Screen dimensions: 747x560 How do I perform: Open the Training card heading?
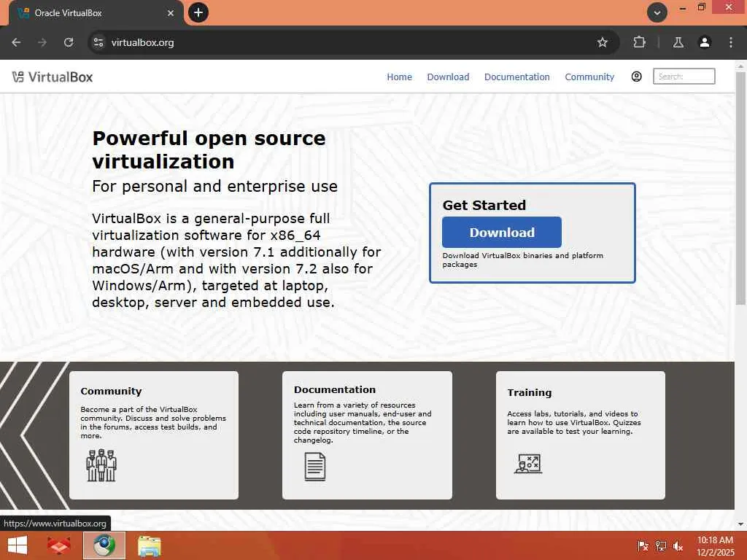[530, 392]
